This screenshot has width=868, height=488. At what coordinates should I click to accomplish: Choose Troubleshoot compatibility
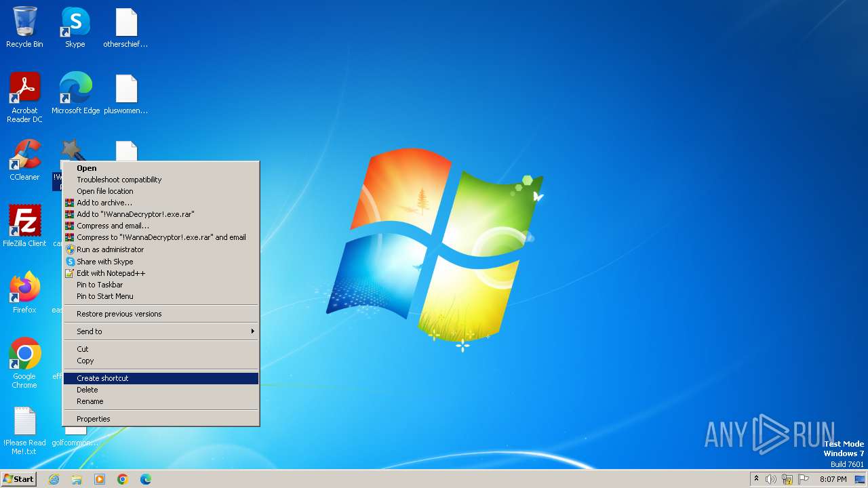(161, 180)
